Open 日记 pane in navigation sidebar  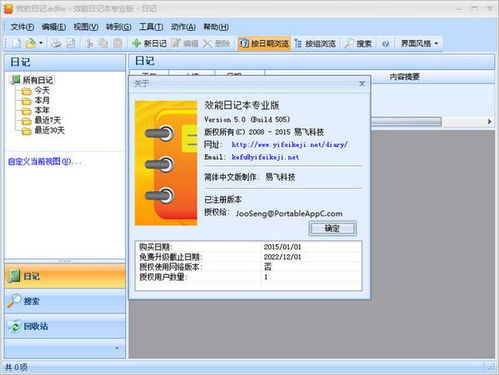point(65,276)
